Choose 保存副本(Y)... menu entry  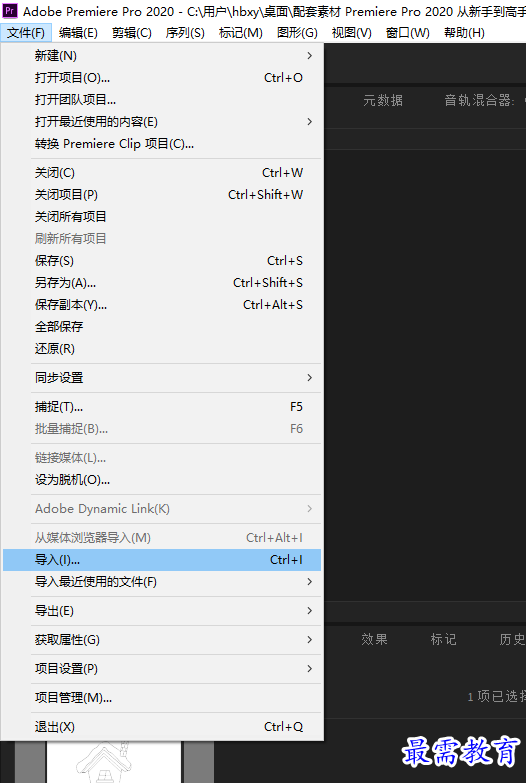pos(162,305)
